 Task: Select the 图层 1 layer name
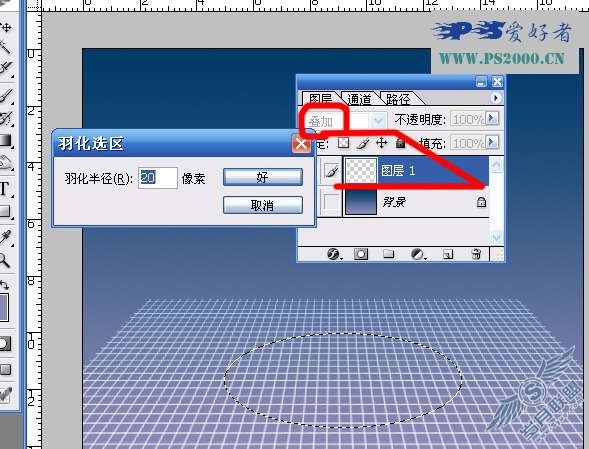398,171
